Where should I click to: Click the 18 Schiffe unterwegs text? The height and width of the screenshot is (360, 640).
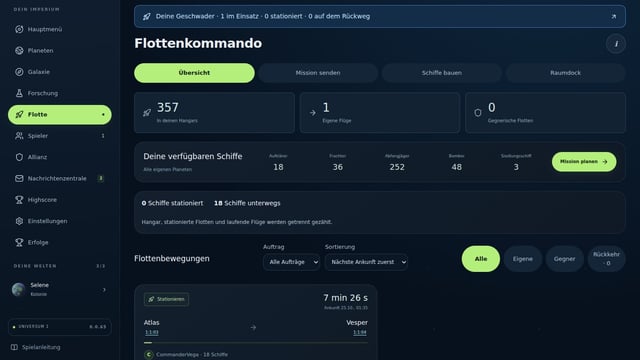[247, 203]
